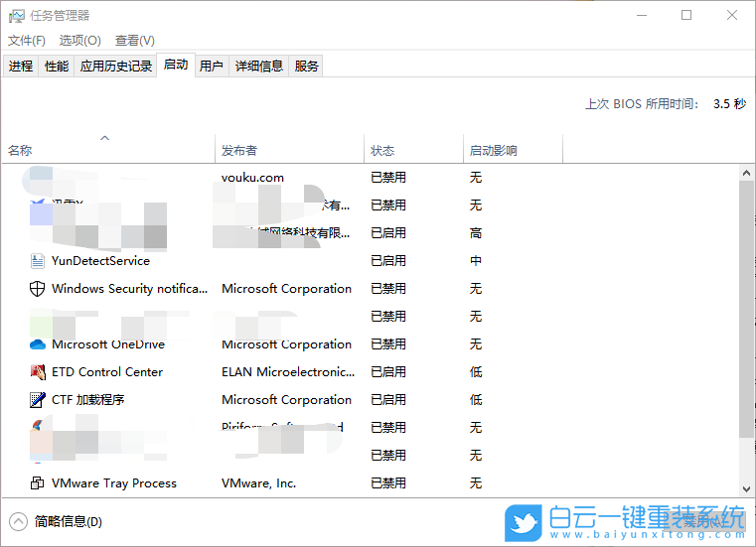Image resolution: width=756 pixels, height=547 pixels.
Task: Switch to the 性能 tab
Action: 57,67
